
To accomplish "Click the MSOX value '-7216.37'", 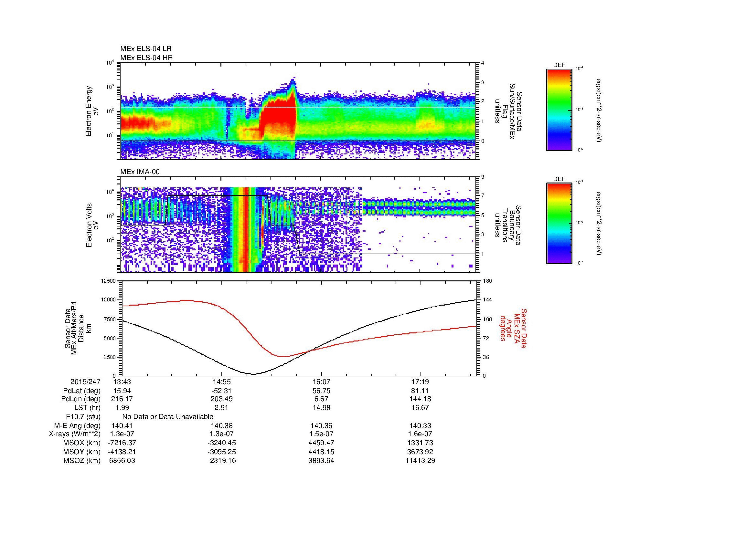I will 122,443.
